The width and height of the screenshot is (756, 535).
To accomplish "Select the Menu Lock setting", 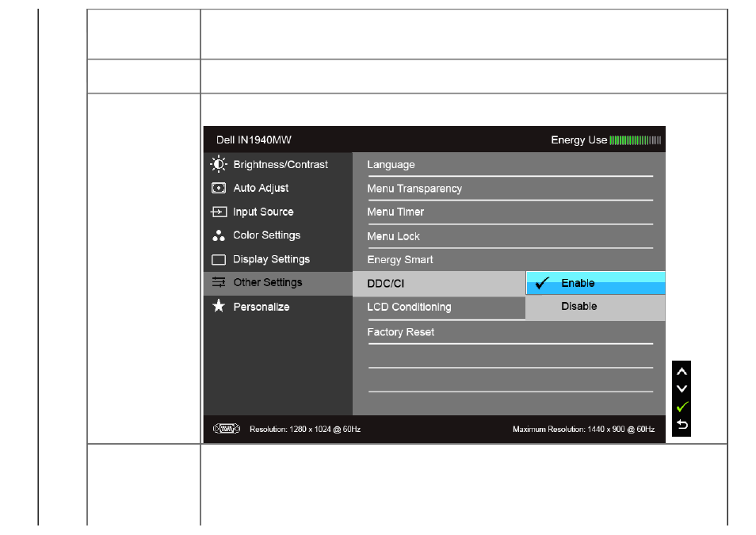I will click(510, 236).
